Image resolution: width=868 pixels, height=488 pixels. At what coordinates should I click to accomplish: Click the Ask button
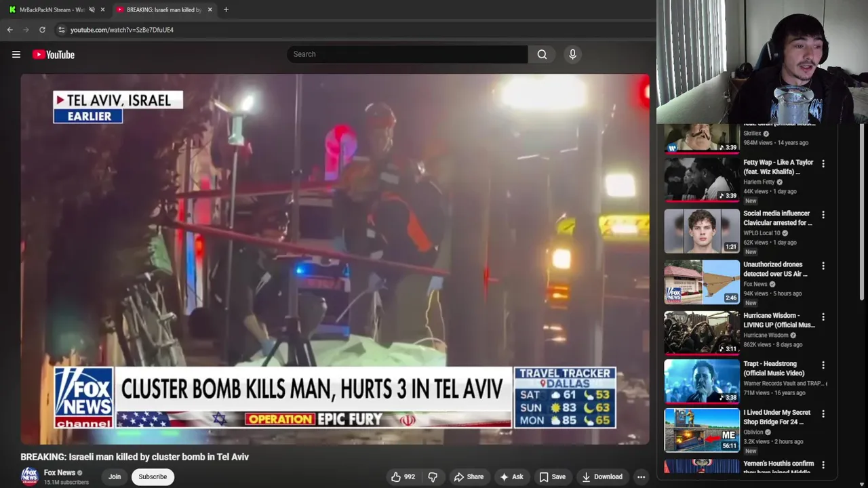point(511,476)
